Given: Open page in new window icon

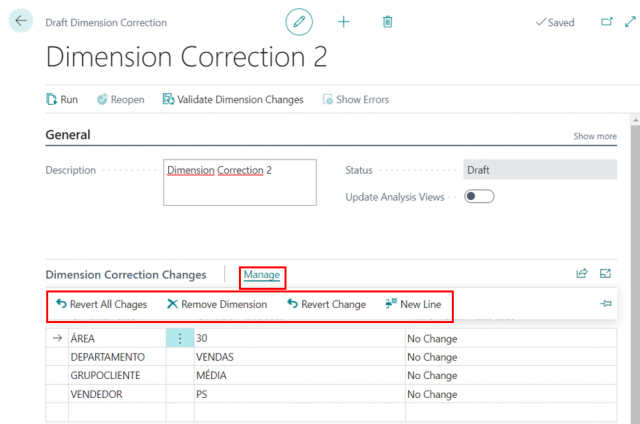Looking at the screenshot, I should coord(606,21).
